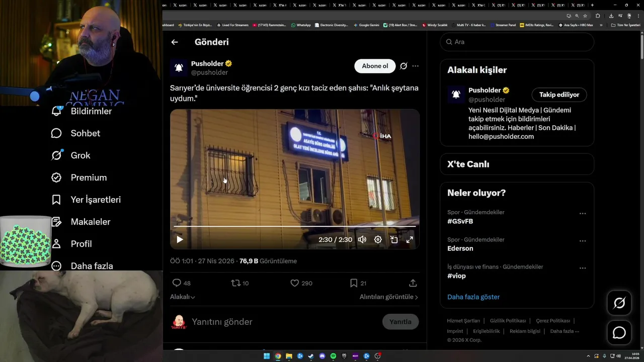Open the post's three-dot options menu

click(x=415, y=66)
